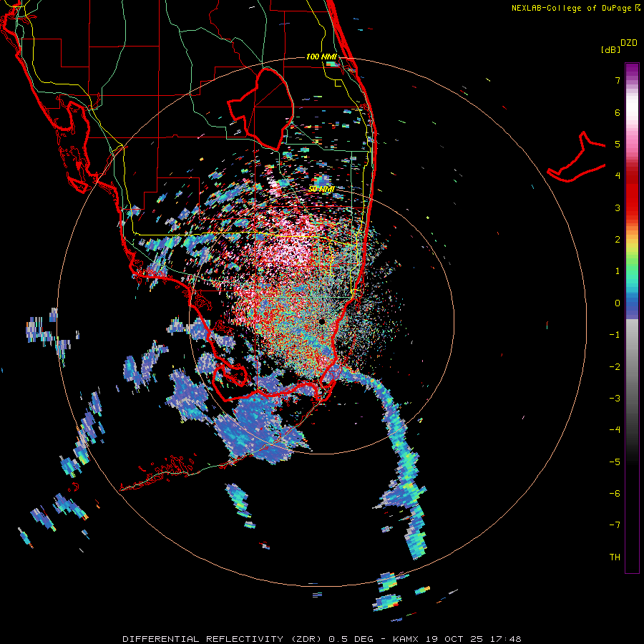This screenshot has height=644, width=644.
Task: Click the KAMX radar site black dot
Action: 321,321
